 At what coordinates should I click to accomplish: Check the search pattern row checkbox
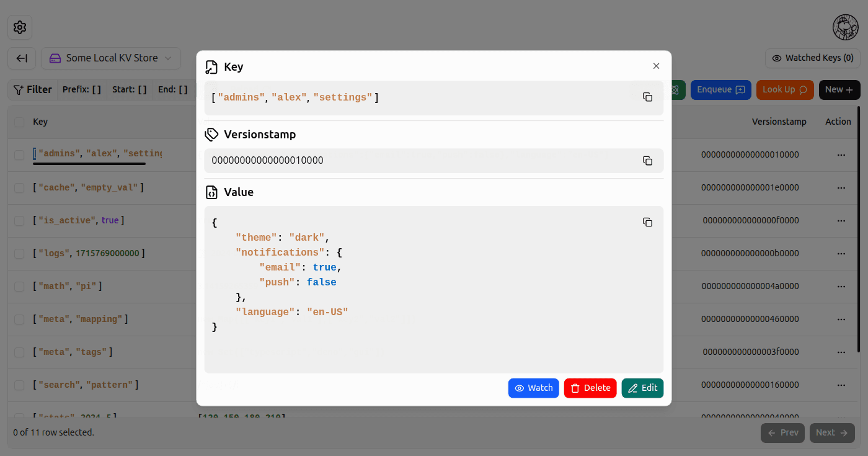[19, 385]
